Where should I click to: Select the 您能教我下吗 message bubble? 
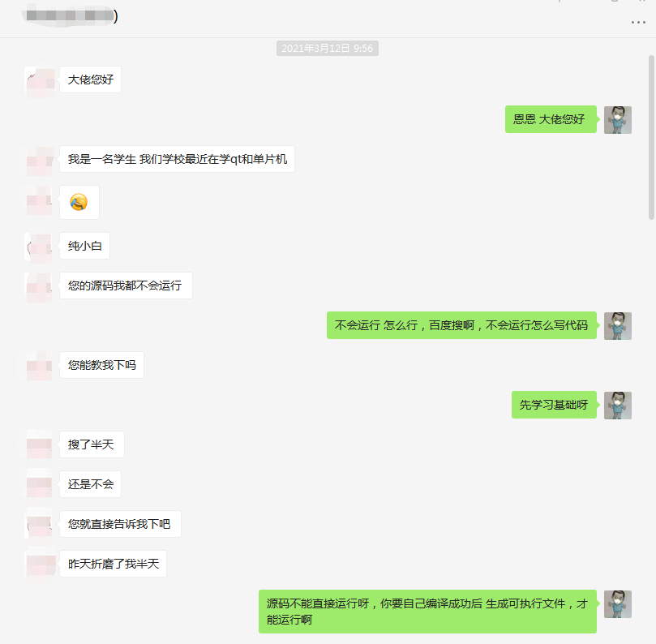click(x=101, y=365)
